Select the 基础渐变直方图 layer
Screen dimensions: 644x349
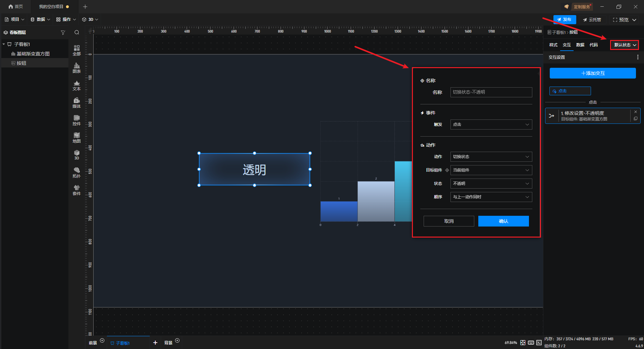33,54
